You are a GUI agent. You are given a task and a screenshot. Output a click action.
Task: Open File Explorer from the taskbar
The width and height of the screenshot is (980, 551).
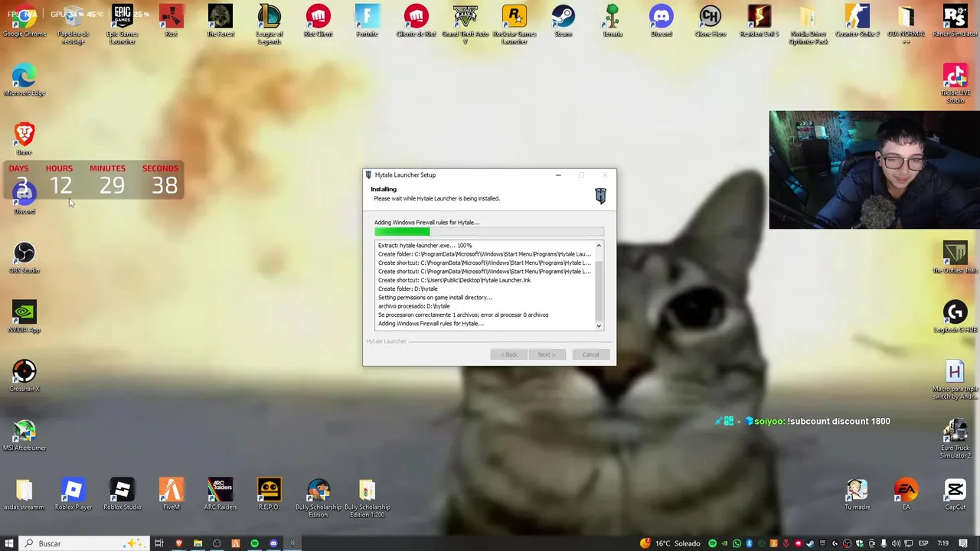(198, 543)
